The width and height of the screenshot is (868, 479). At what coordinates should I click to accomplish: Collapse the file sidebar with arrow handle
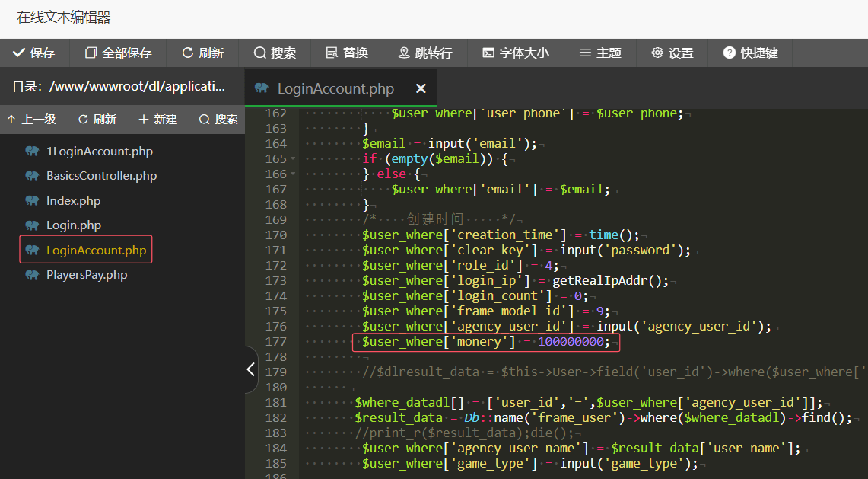point(250,369)
